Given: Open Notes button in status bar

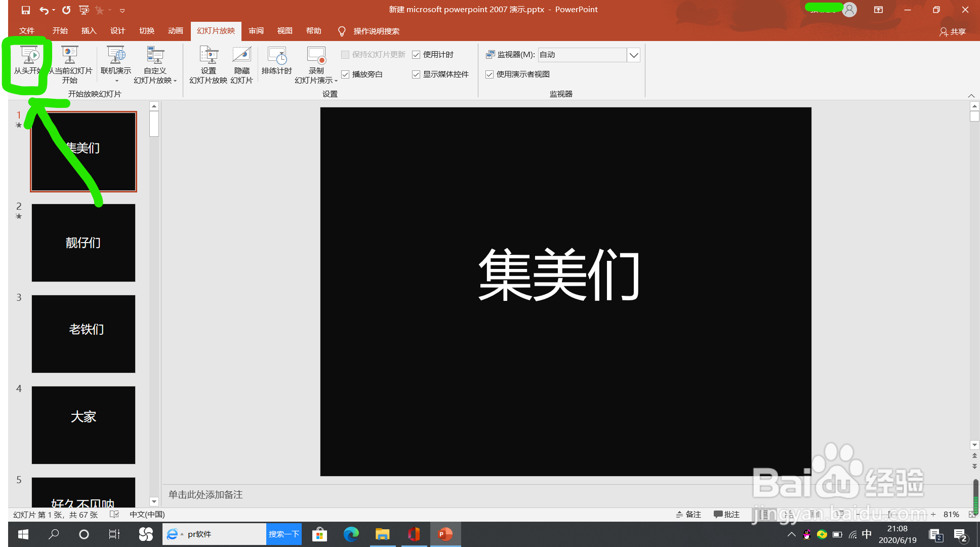Looking at the screenshot, I should point(688,515).
